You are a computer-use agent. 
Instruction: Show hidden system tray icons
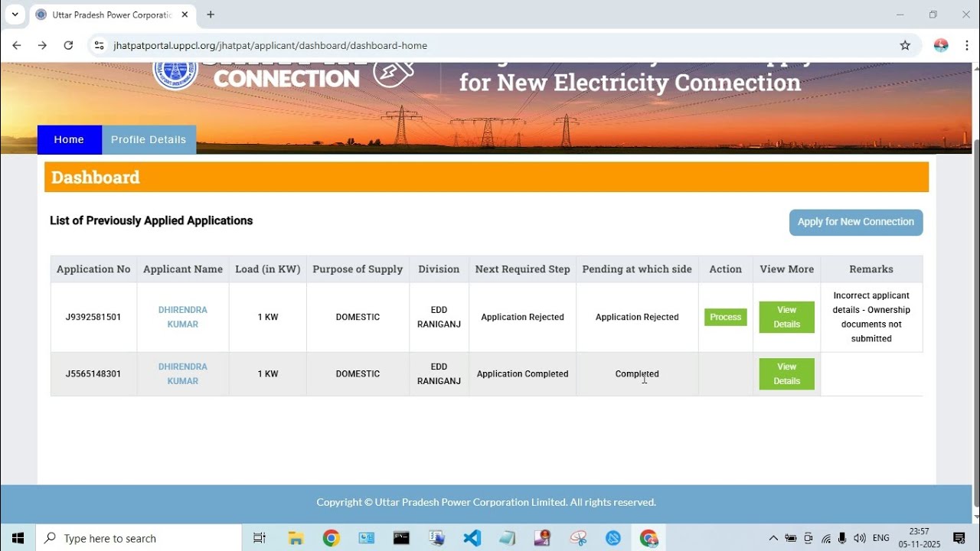pyautogui.click(x=773, y=538)
